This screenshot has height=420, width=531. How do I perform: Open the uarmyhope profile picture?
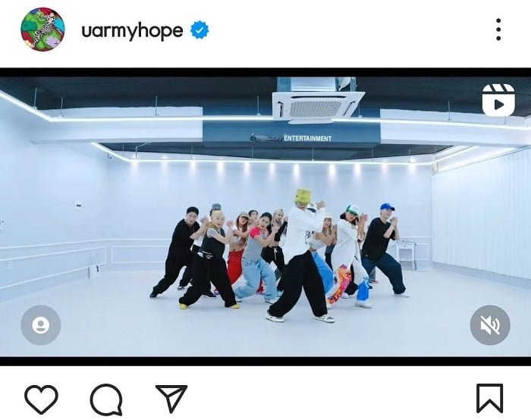pos(42,30)
